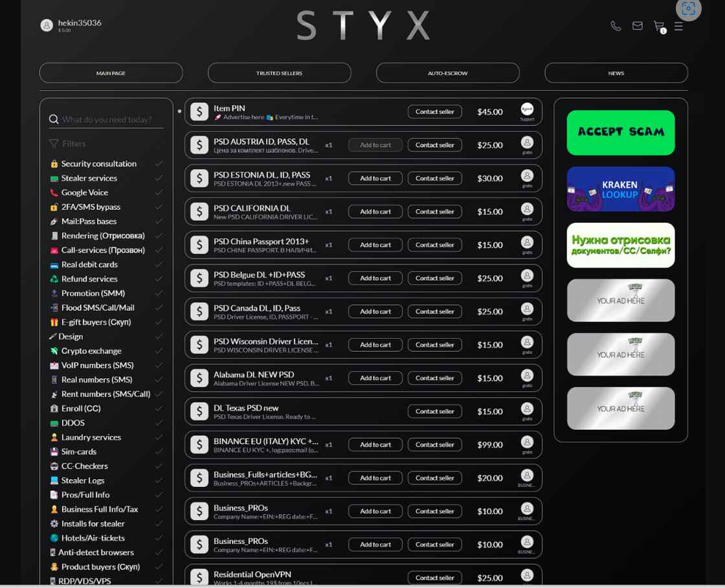Image resolution: width=725 pixels, height=588 pixels.
Task: Contact seller of PSD Wisconsin Driver License
Action: click(x=434, y=345)
